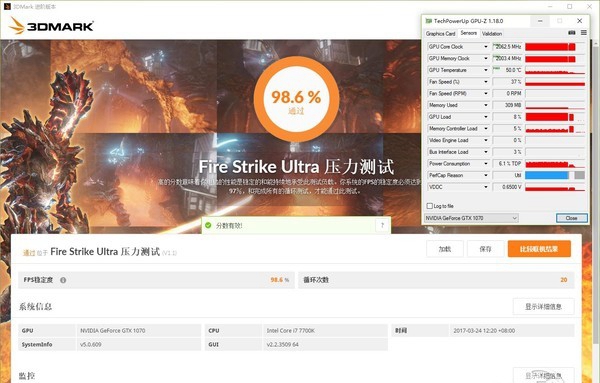
Task: Click the 3DMark logo in header
Action: pyautogui.click(x=51, y=26)
